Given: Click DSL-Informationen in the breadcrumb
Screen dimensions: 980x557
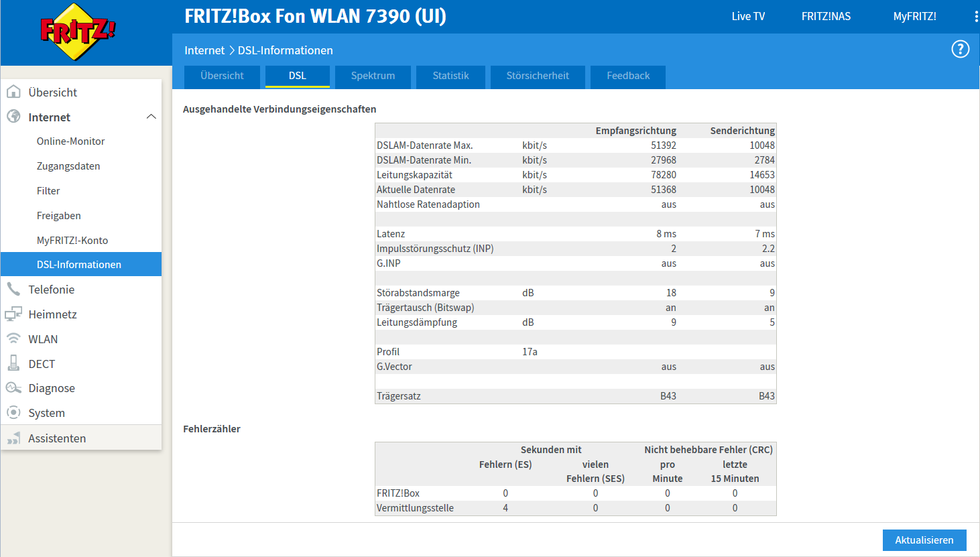Looking at the screenshot, I should coord(285,50).
